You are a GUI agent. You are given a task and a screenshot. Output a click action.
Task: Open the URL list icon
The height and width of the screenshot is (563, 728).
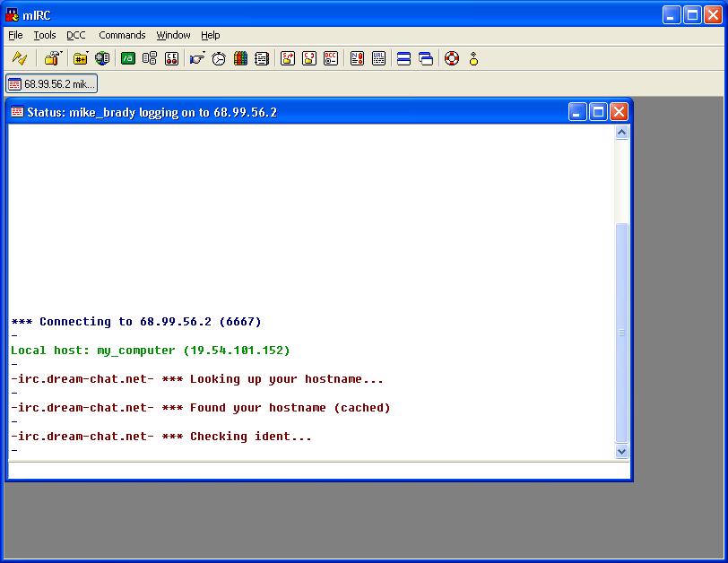tap(378, 58)
